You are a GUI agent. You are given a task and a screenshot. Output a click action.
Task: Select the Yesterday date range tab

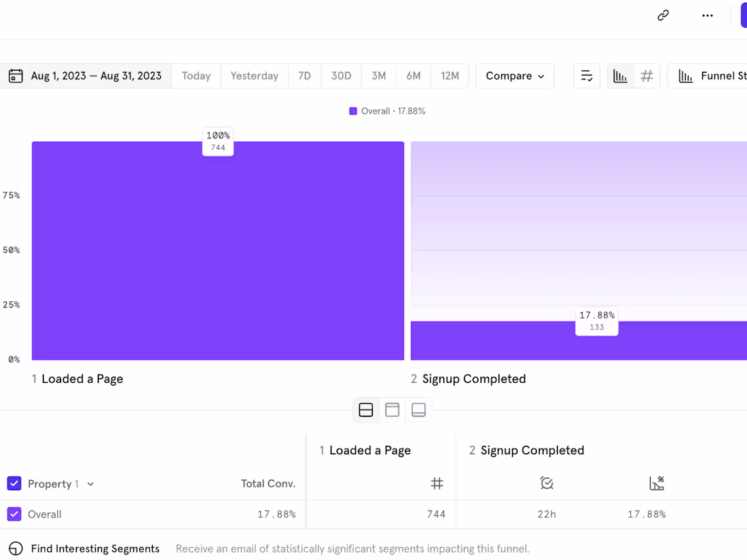pyautogui.click(x=254, y=76)
